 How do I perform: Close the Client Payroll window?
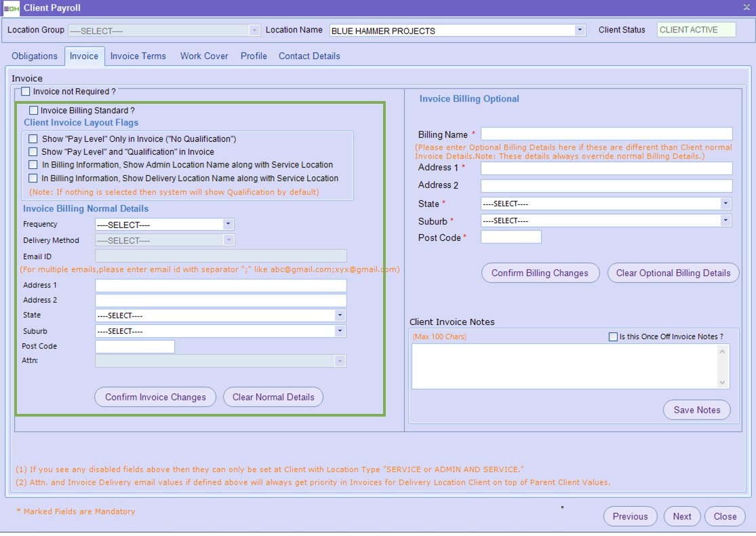(746, 7)
